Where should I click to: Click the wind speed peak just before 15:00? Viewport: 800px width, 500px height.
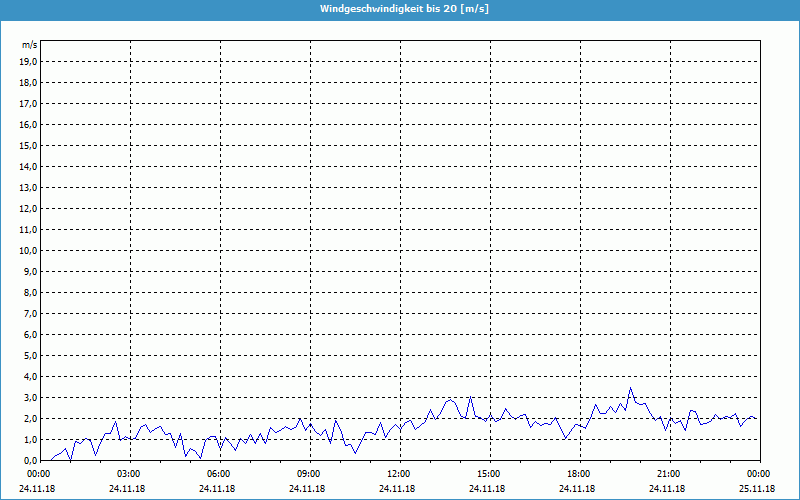tap(470, 397)
